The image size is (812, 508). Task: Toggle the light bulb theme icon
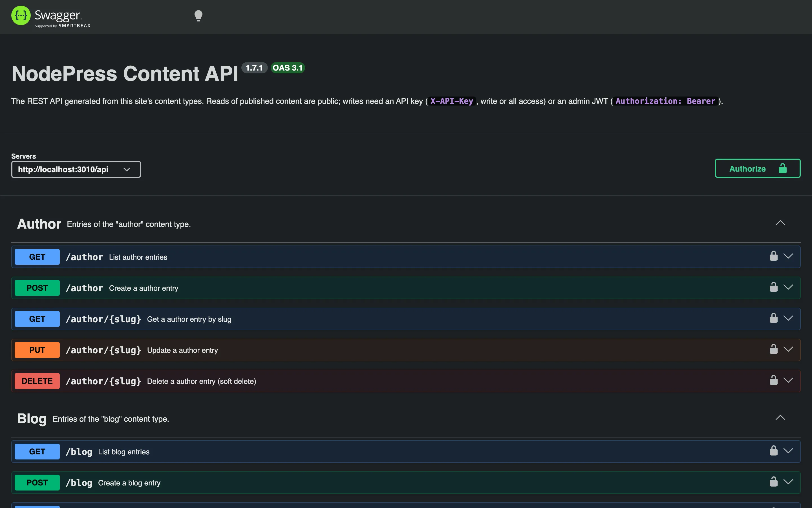(x=198, y=16)
